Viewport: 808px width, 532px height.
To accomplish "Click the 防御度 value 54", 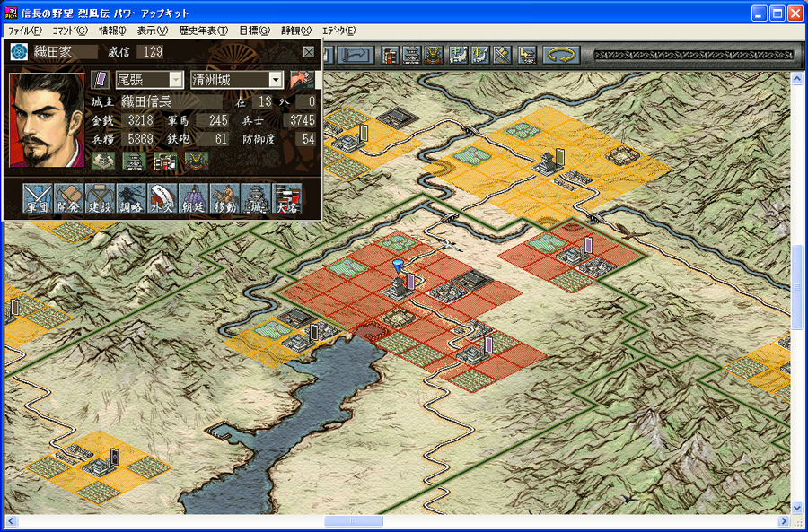I will tap(309, 139).
